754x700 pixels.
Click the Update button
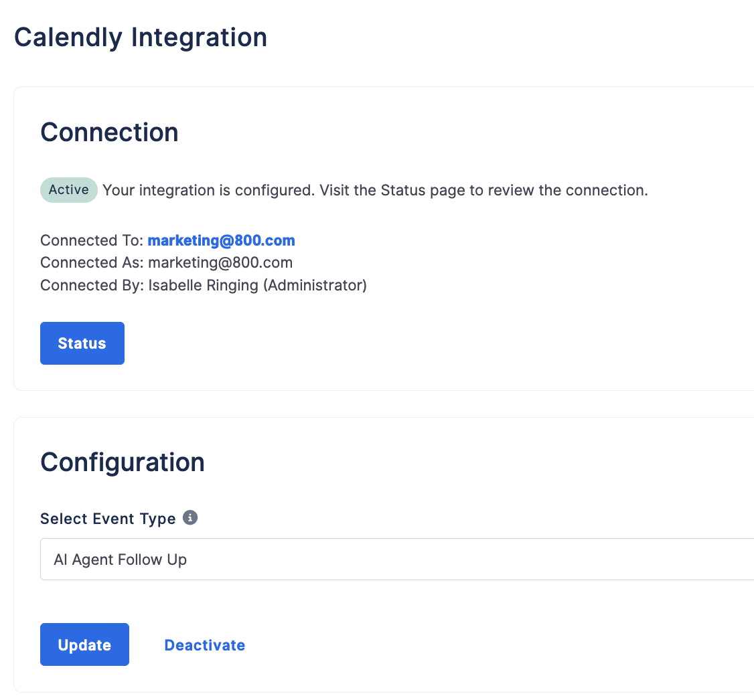point(84,644)
